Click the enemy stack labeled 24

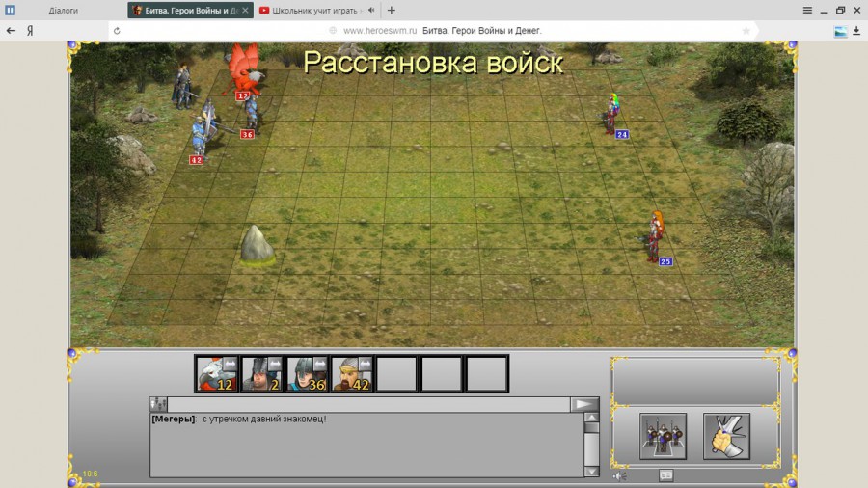pos(612,115)
